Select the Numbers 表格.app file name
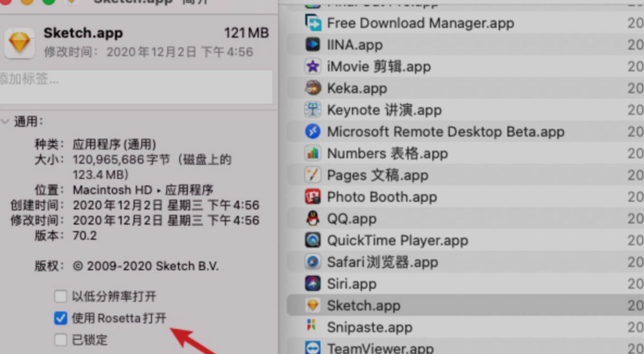The height and width of the screenshot is (354, 644). tap(387, 154)
